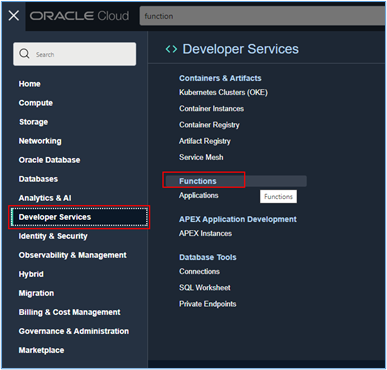Open Container Registry
The height and width of the screenshot is (370, 387).
point(209,125)
